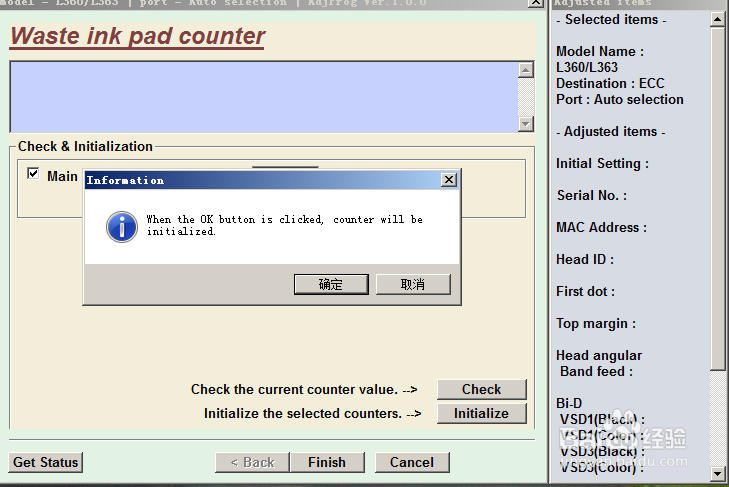Click the 取消 cancel button in dialog
This screenshot has width=729, height=487.
pyautogui.click(x=413, y=284)
